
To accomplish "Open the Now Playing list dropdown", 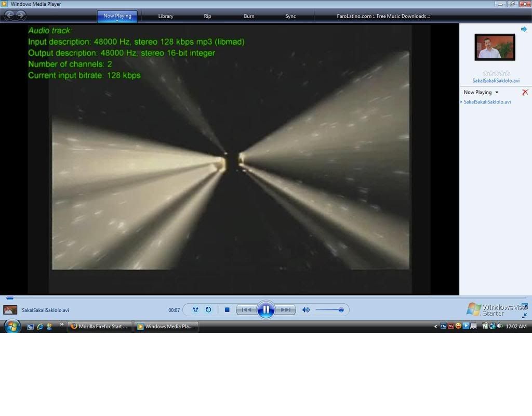I will (x=481, y=92).
